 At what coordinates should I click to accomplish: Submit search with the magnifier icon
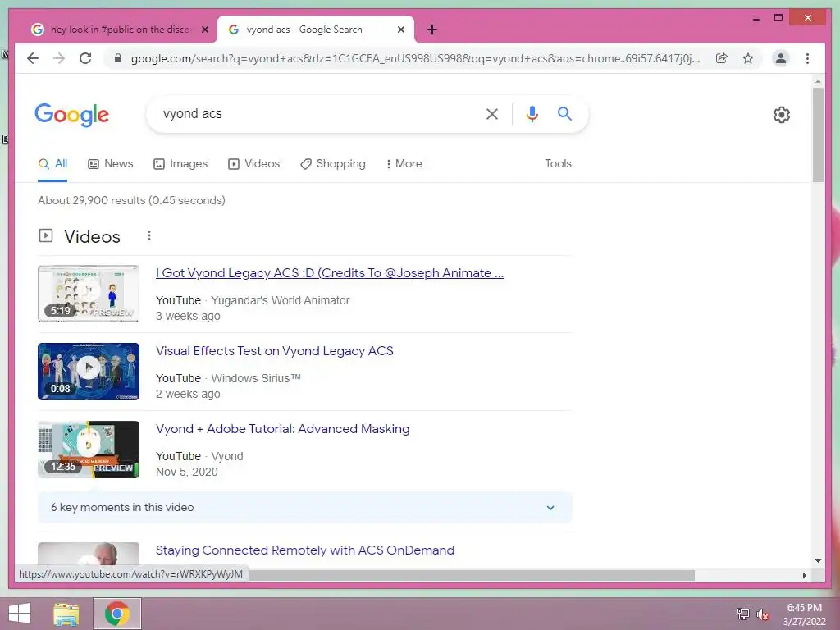564,113
